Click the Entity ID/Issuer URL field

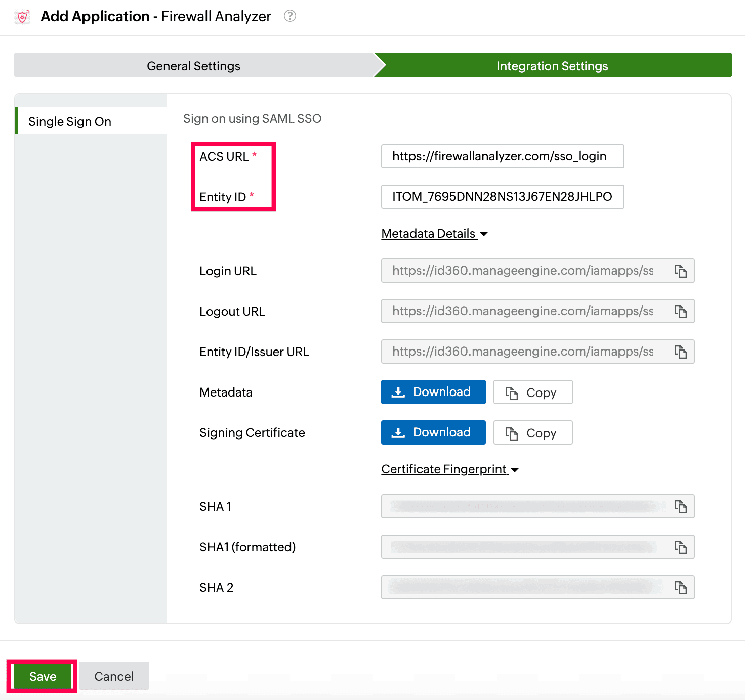[537, 352]
